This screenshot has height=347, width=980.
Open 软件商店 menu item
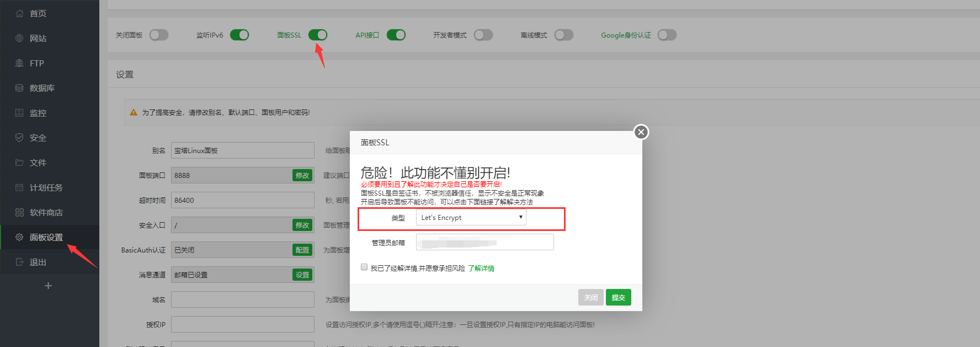(46, 212)
